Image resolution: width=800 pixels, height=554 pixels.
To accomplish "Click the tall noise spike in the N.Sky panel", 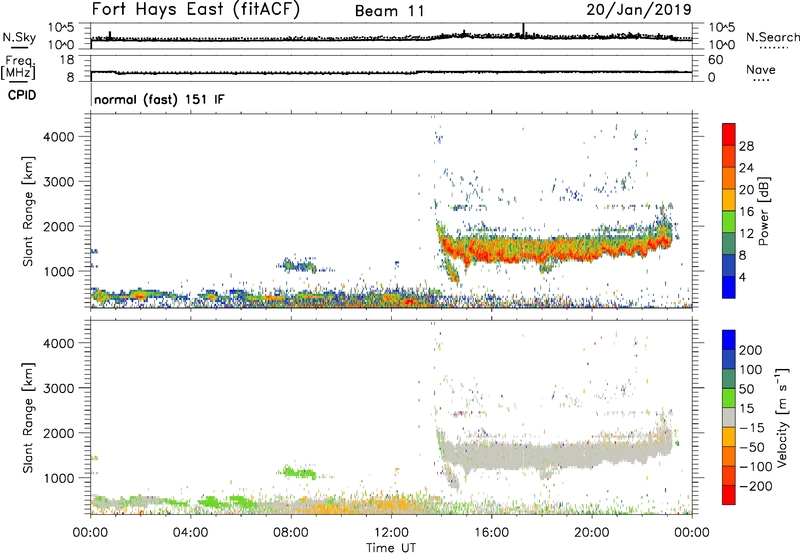I will (x=523, y=30).
